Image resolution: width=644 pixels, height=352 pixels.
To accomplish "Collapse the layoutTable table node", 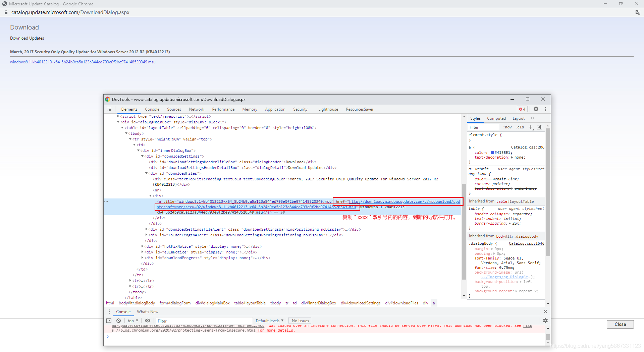I will click(x=122, y=128).
